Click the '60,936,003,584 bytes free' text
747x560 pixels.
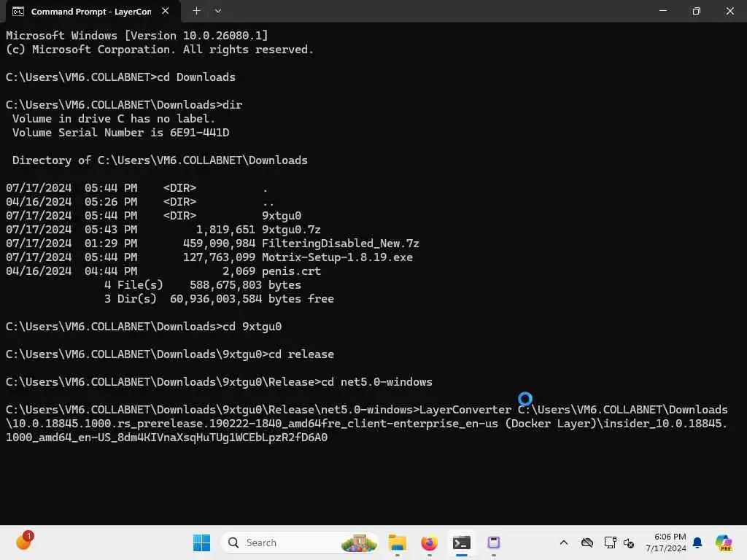(252, 299)
